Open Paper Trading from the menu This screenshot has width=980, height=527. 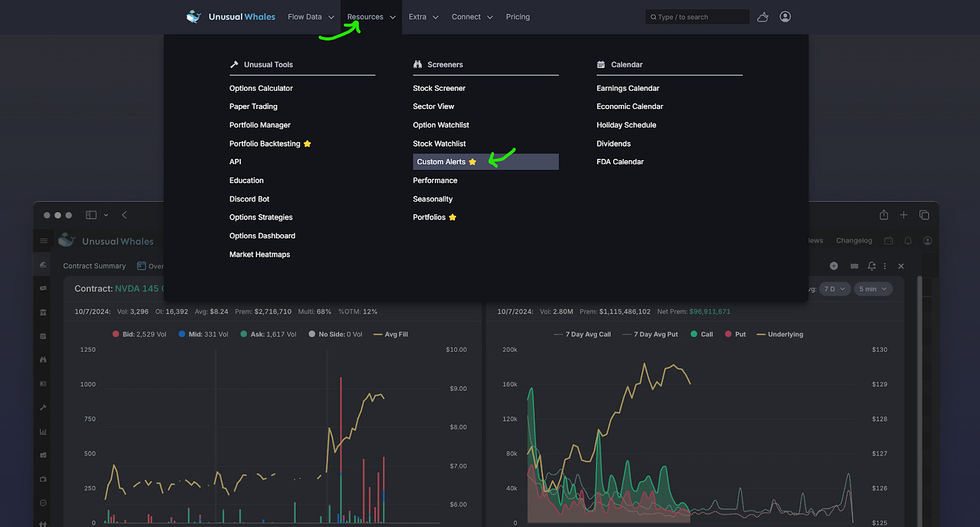pos(253,106)
